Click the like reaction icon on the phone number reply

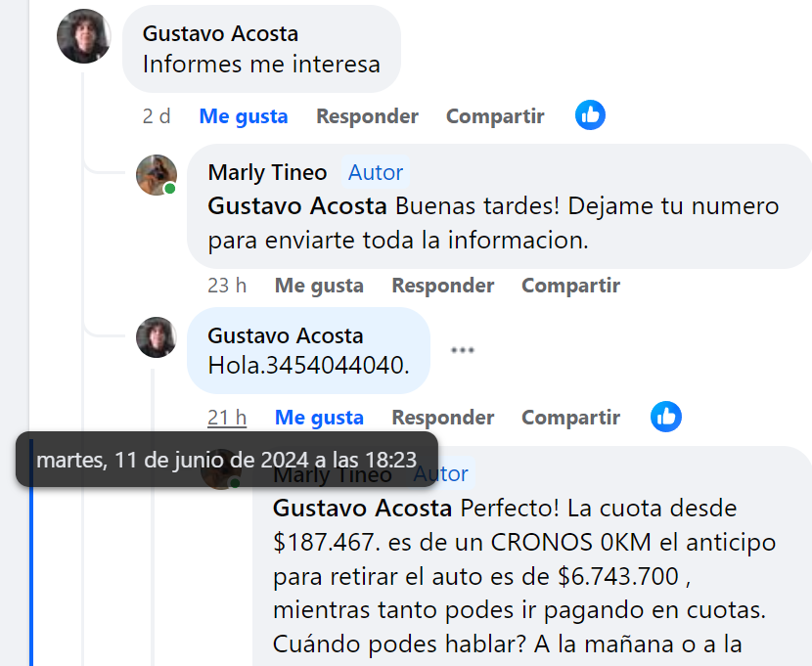click(x=666, y=418)
